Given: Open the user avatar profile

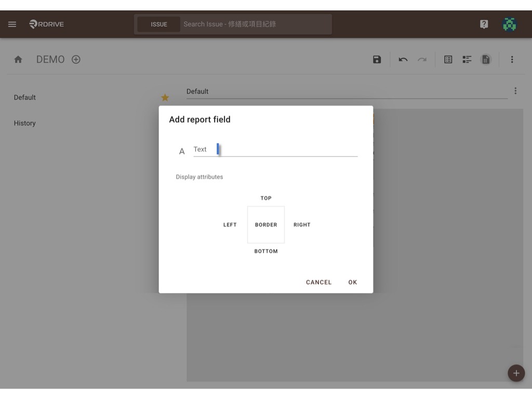Looking at the screenshot, I should [509, 24].
